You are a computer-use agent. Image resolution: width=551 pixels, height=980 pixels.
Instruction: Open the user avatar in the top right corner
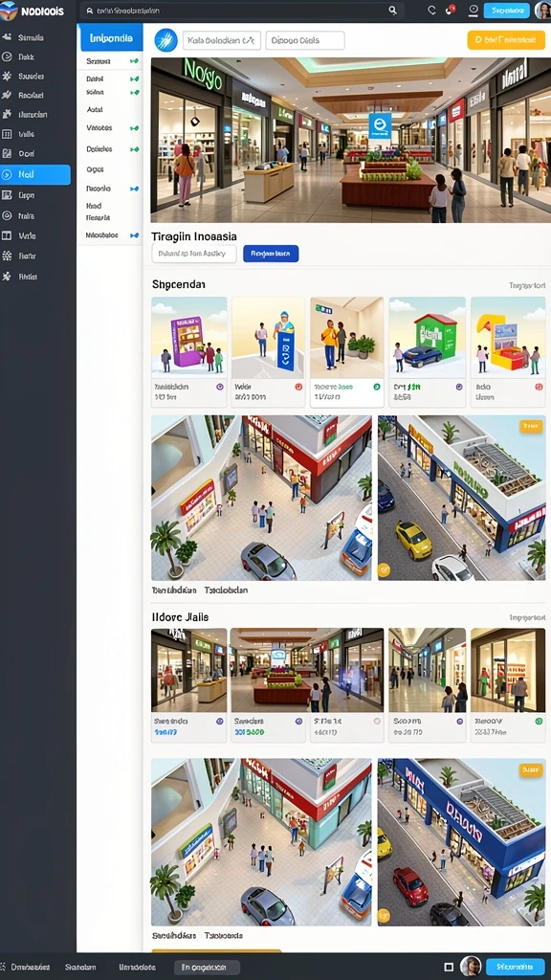542,10
